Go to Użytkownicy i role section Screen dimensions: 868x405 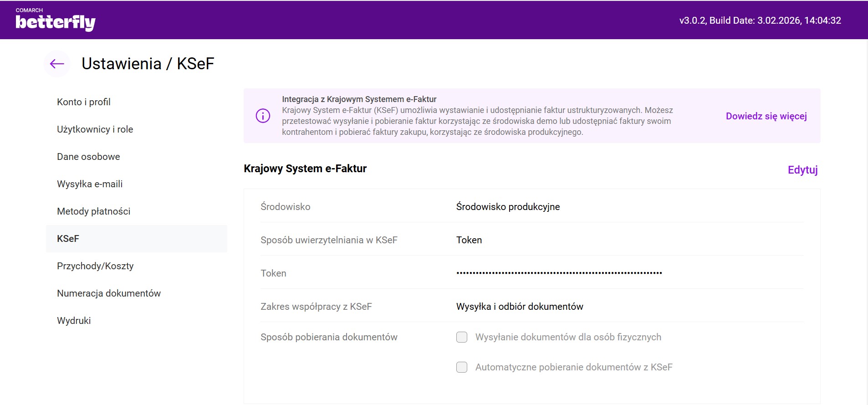(95, 129)
